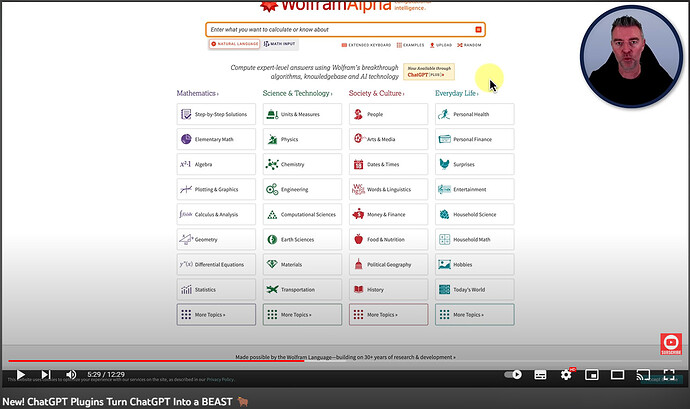Open the Calculus & Analysis tile
The width and height of the screenshot is (690, 409).
[216, 215]
